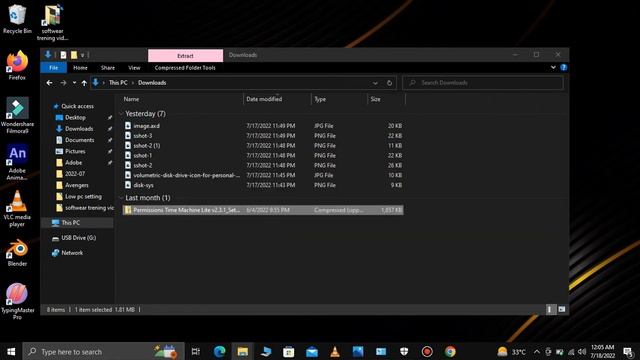Click This PC in the address path
Viewport: 640px width, 360px height.
118,83
